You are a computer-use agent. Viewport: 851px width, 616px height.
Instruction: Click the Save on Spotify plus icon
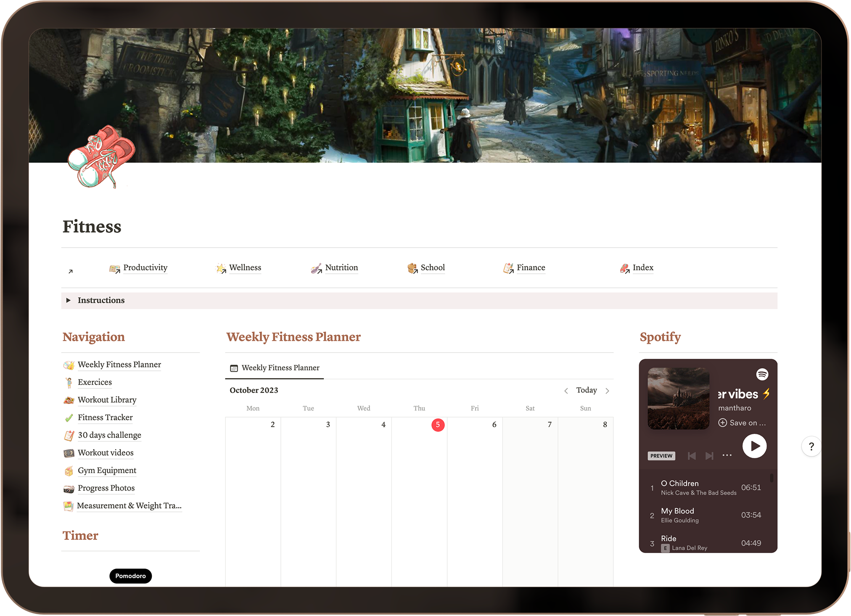(x=722, y=423)
